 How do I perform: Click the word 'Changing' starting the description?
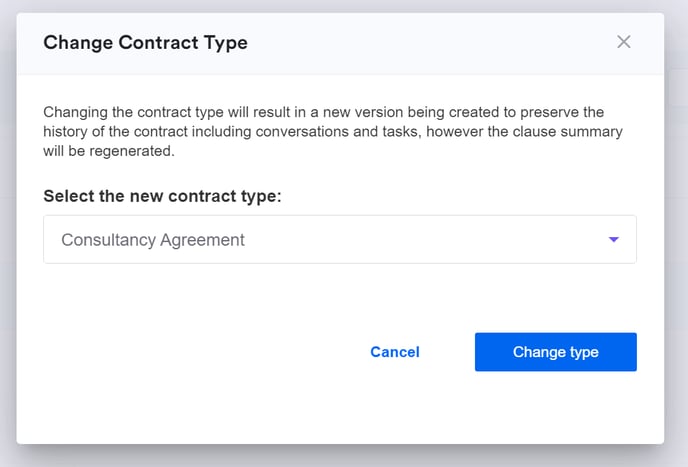pos(75,112)
